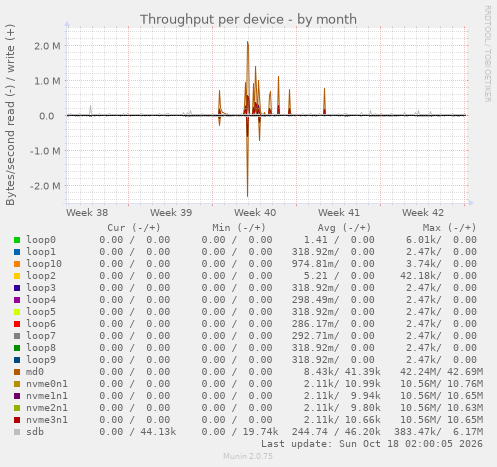Click the 'loop7' device name

41,336
